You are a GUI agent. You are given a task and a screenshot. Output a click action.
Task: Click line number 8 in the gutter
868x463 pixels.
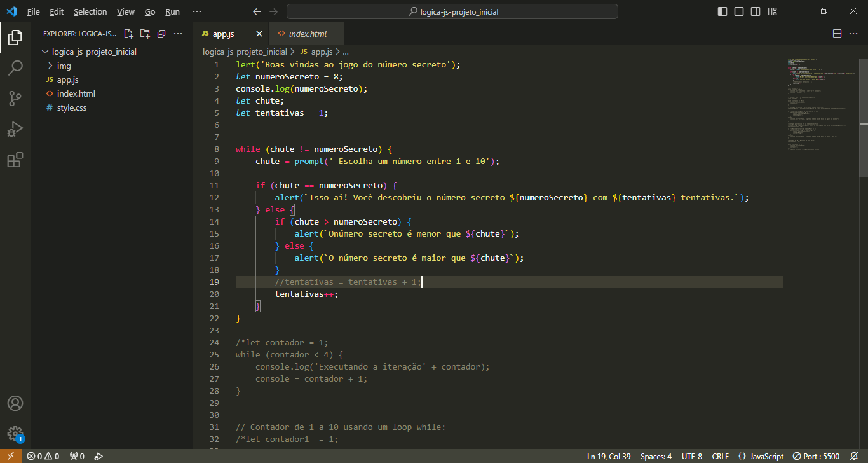click(217, 149)
